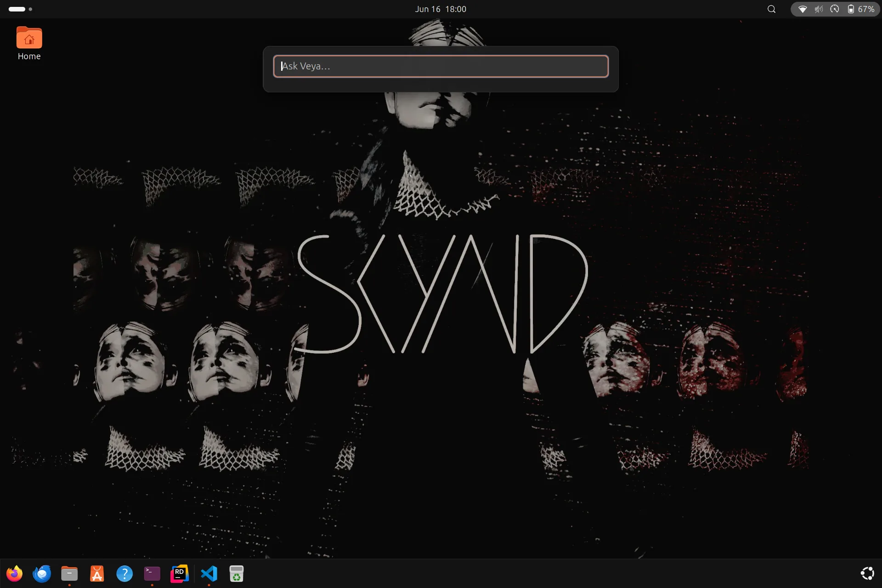Open the Trash in the dock

[237, 573]
